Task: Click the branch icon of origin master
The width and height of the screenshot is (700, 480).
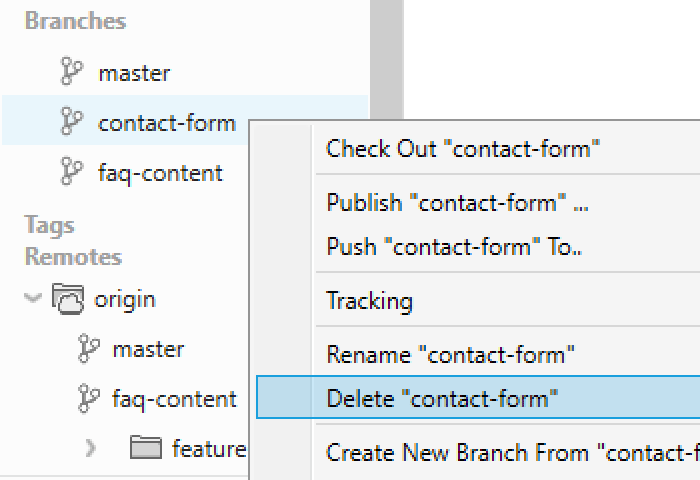Action: point(89,349)
